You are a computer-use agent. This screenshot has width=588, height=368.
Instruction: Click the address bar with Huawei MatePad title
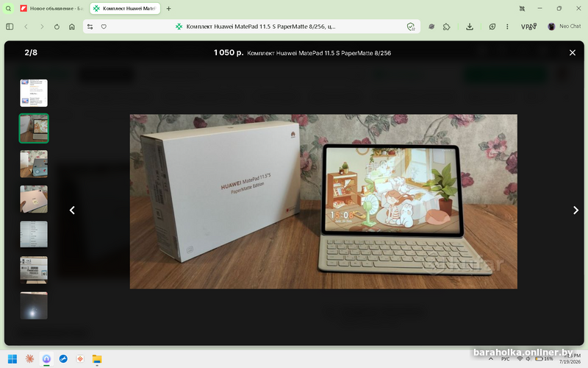[251, 26]
